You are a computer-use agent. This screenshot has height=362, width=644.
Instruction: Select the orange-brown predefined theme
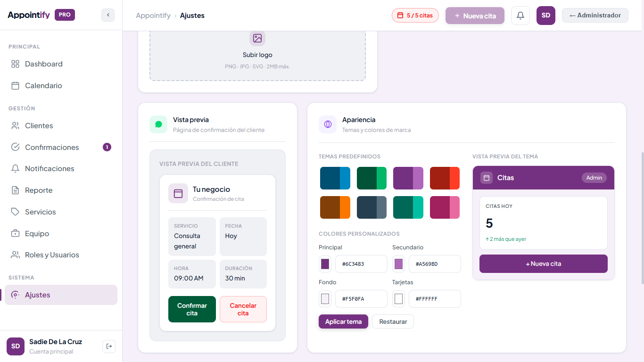pyautogui.click(x=335, y=207)
